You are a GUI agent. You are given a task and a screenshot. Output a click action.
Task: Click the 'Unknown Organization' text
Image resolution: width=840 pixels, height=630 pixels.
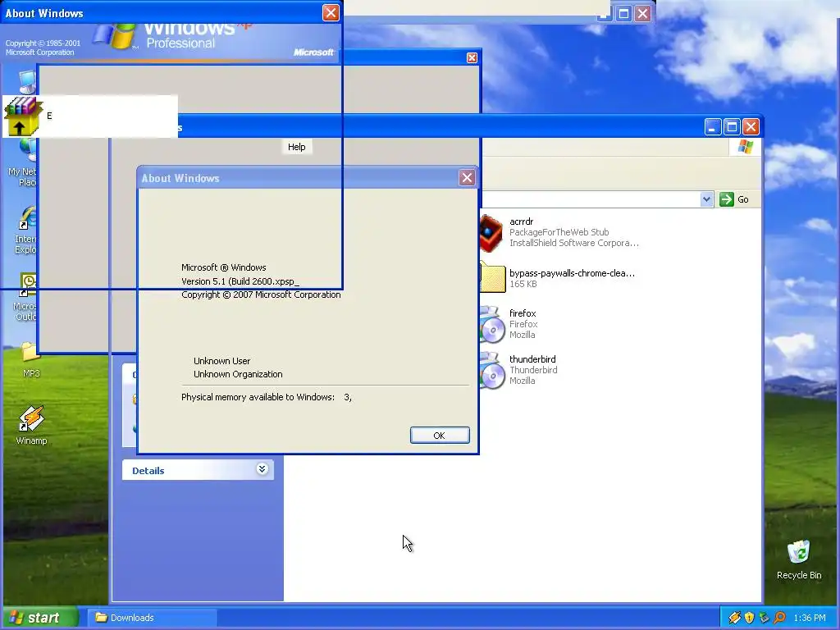coord(238,374)
